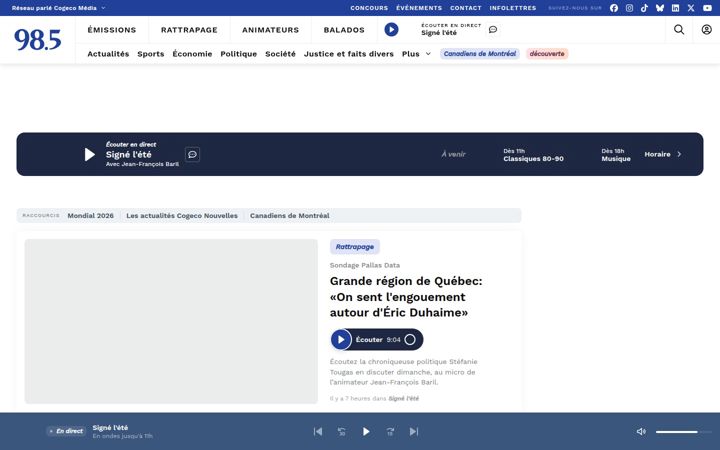Open the YouTube social icon

coord(707,8)
